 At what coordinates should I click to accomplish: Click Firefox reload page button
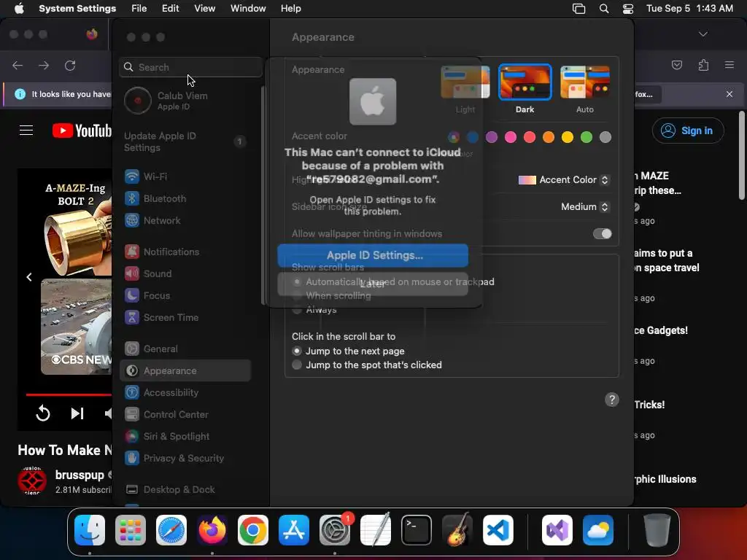point(70,65)
